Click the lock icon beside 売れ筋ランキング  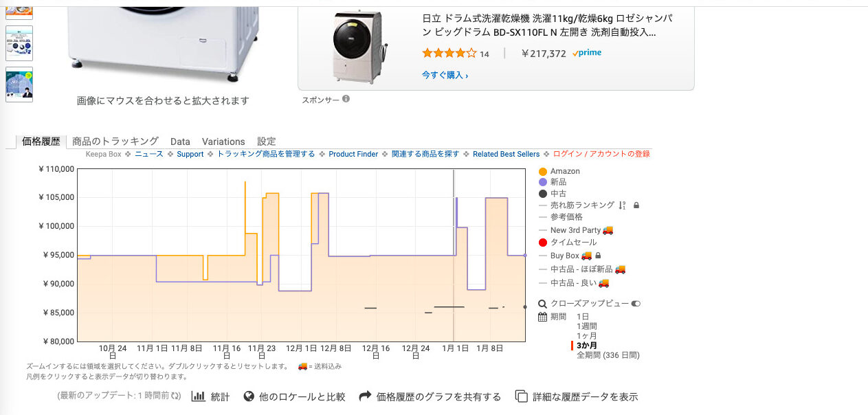(x=636, y=205)
